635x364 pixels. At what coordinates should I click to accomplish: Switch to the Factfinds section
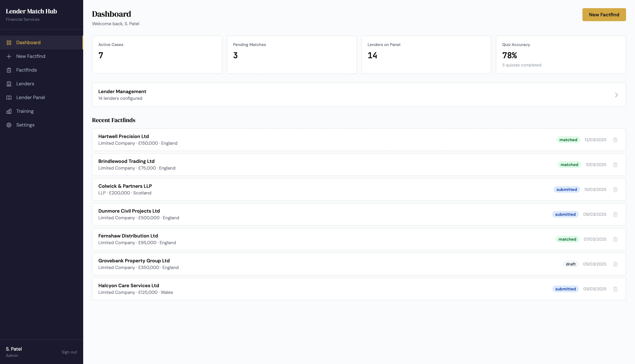[x=26, y=70]
